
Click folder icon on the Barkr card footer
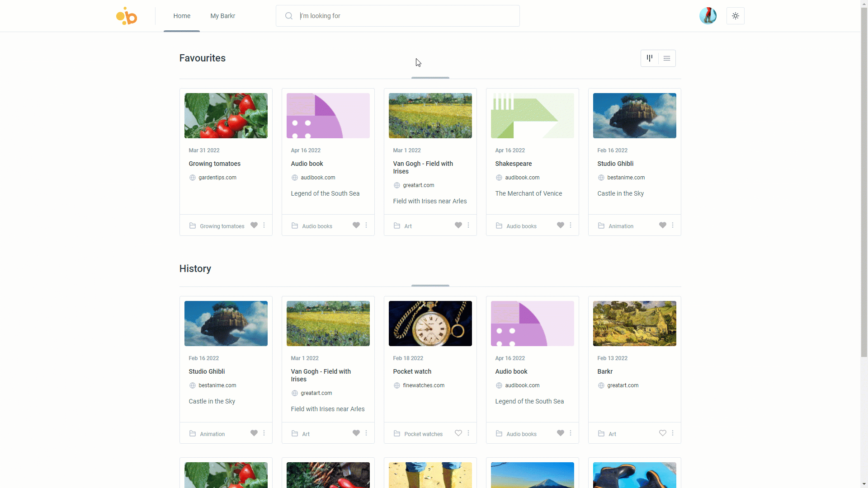tap(601, 433)
